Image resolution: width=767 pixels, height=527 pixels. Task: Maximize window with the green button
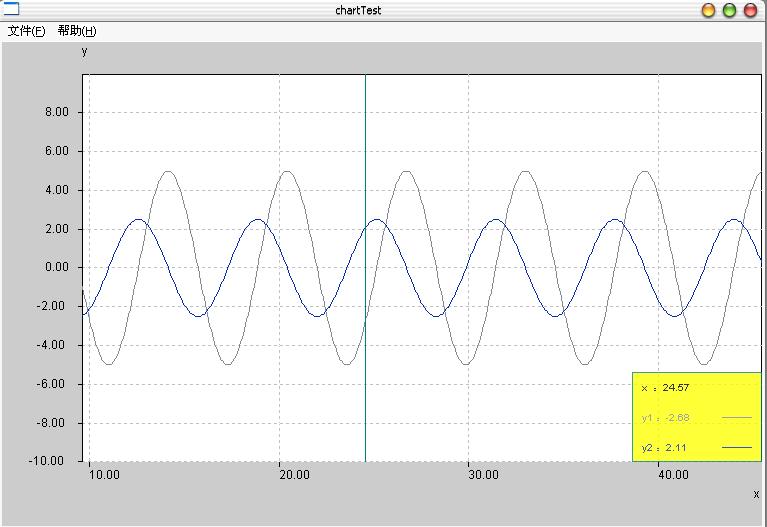pos(729,10)
